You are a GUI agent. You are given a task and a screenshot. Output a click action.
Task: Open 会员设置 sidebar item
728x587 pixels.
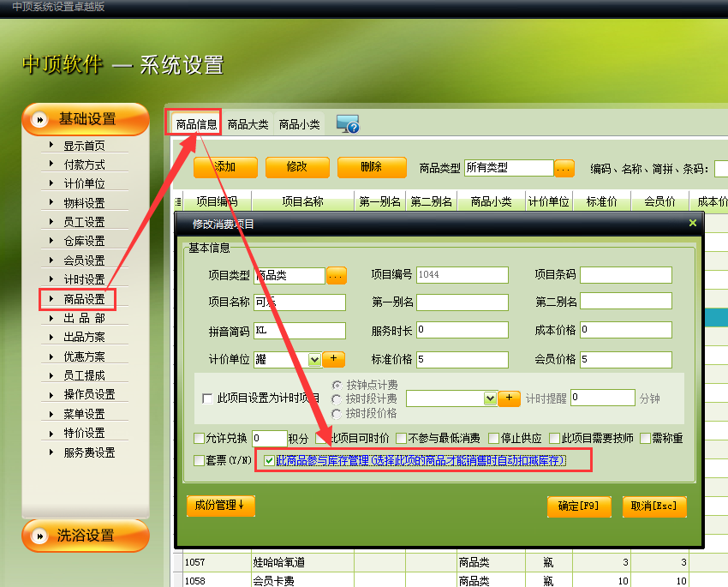pos(84,261)
